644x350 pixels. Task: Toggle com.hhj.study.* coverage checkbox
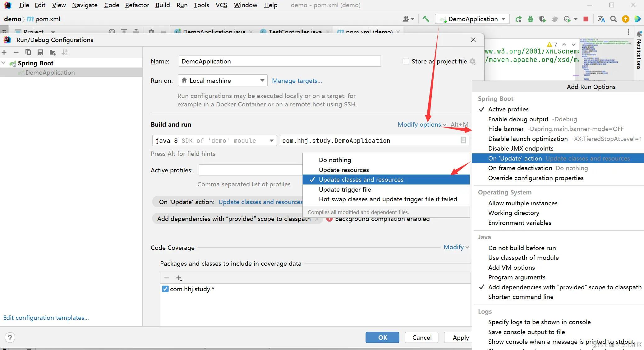pos(165,289)
